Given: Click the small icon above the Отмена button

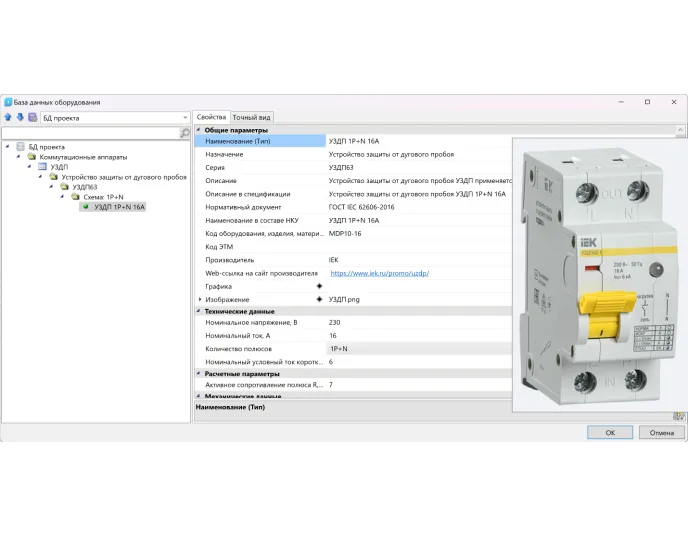Looking at the screenshot, I should (x=679, y=416).
